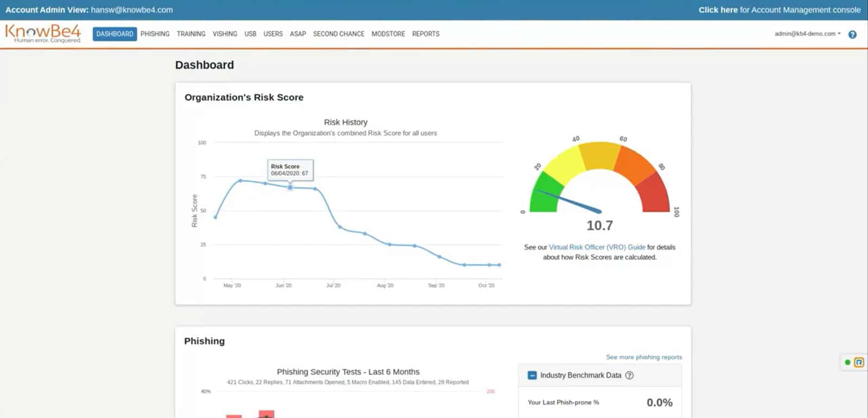Click the last Oct '20 risk chart point
The image size is (868, 418).
tap(499, 265)
